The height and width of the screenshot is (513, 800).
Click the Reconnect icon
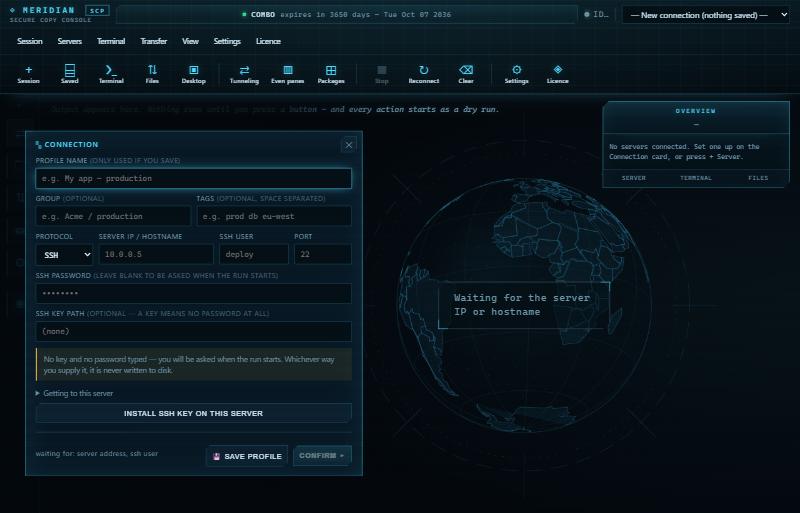click(423, 74)
